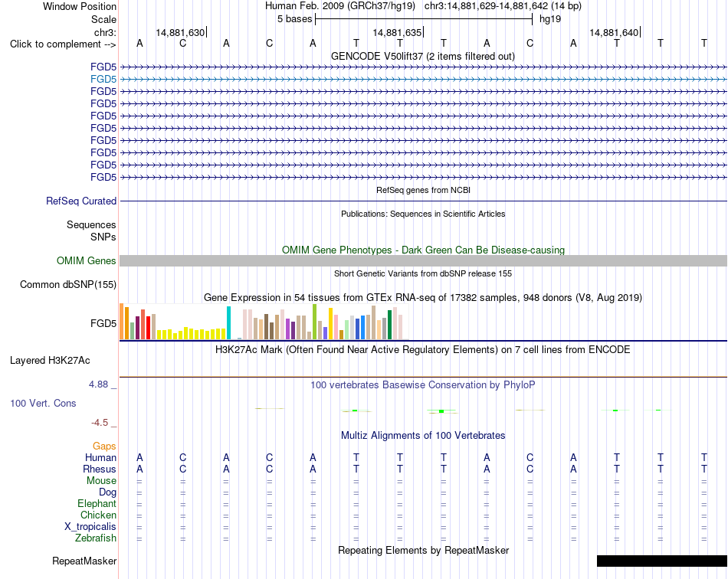
Task: Click the 'Window Position' label
Action: point(80,6)
